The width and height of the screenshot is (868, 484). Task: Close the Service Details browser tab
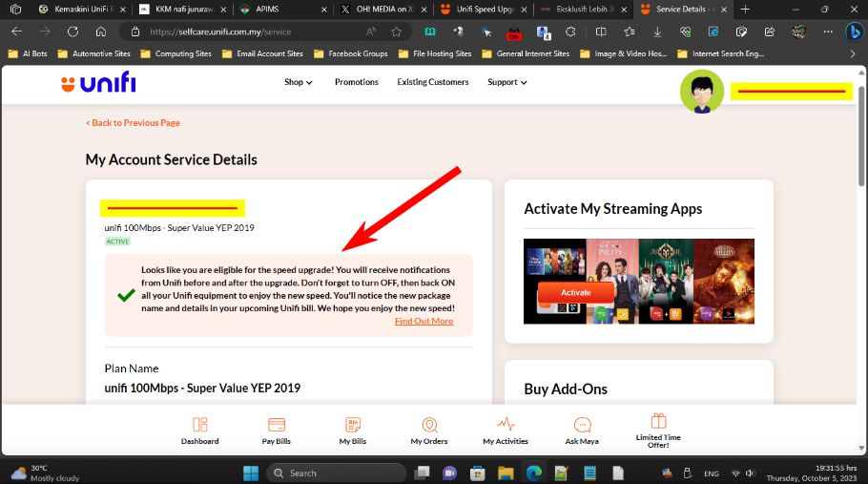(724, 10)
